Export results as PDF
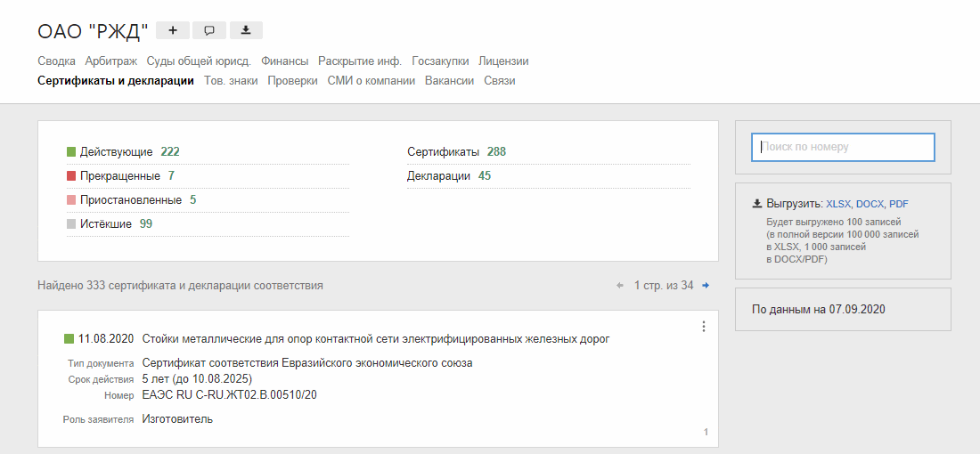Viewport: 980px width, 454px height. click(898, 204)
